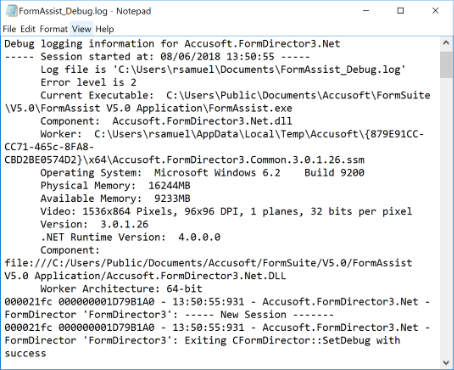The height and width of the screenshot is (370, 454).
Task: Click the '----- New Session -------' line
Action: tap(169, 315)
